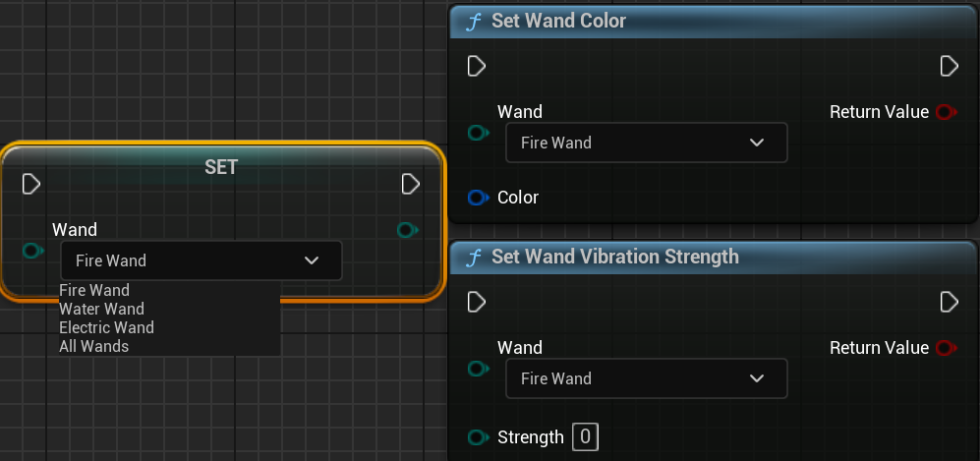Screen dimensions: 980x461
Task: Choose All Wands option
Action: click(x=93, y=346)
